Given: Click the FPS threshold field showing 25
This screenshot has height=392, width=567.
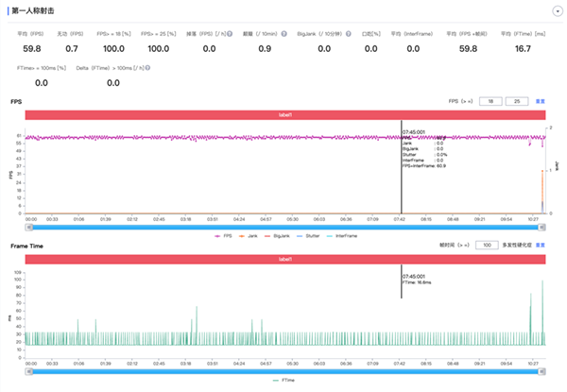Looking at the screenshot, I should tap(517, 100).
